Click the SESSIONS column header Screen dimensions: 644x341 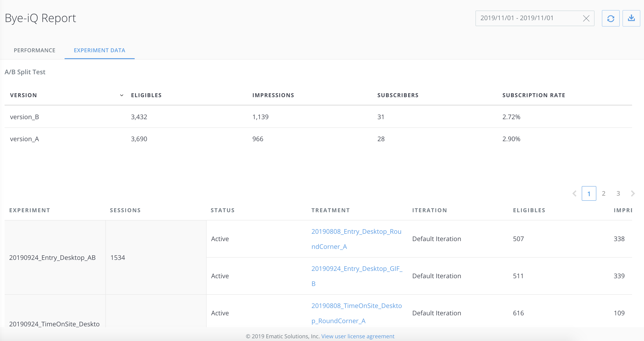(125, 210)
